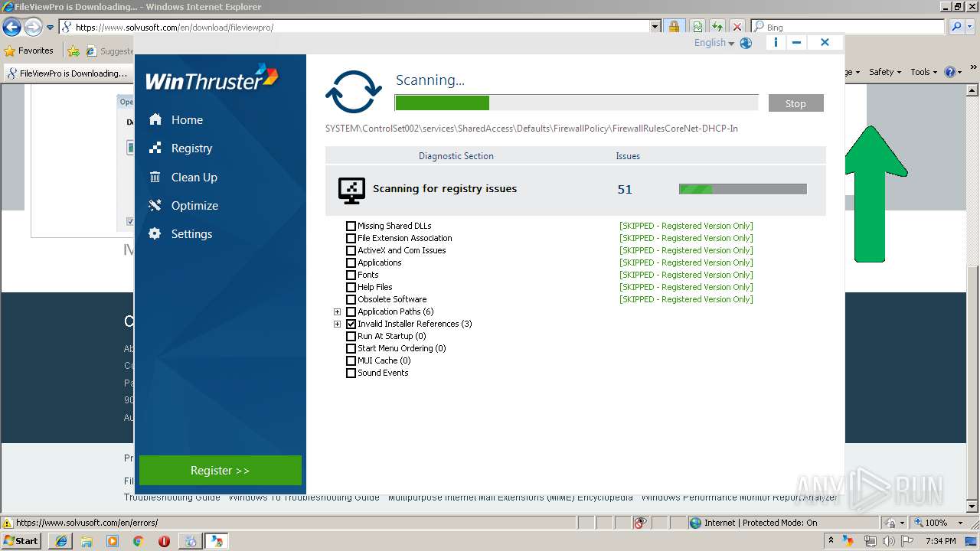Open the address bar URL dropdown
Image resolution: width=980 pixels, height=551 pixels.
(655, 27)
